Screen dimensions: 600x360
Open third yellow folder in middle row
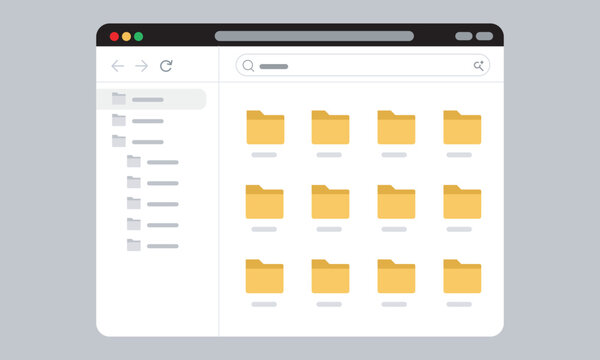click(396, 202)
